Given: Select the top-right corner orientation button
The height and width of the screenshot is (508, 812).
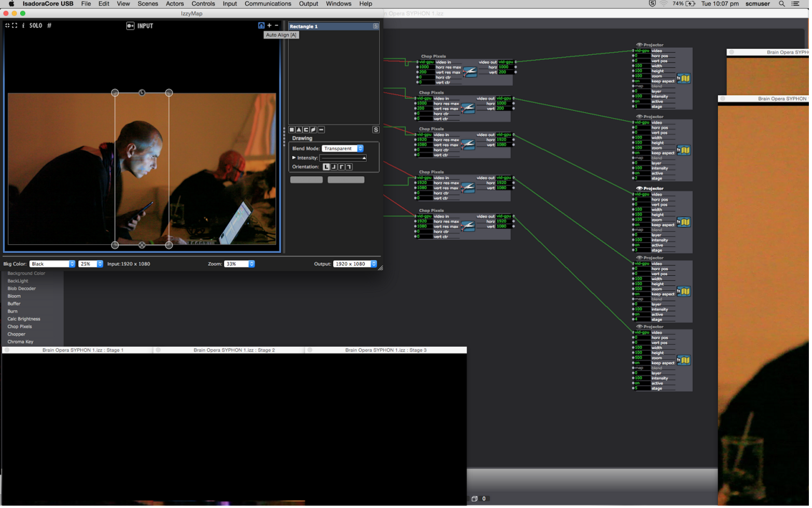Looking at the screenshot, I should pyautogui.click(x=349, y=167).
